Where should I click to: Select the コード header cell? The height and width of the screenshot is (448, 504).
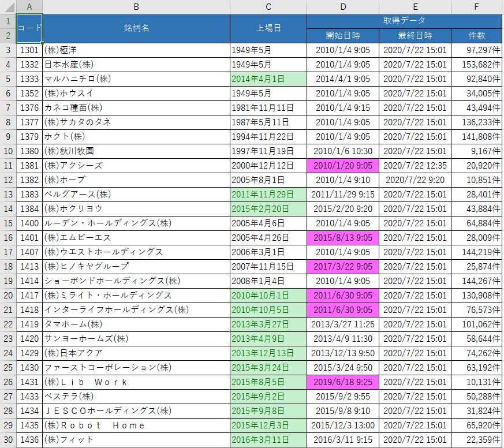click(29, 28)
